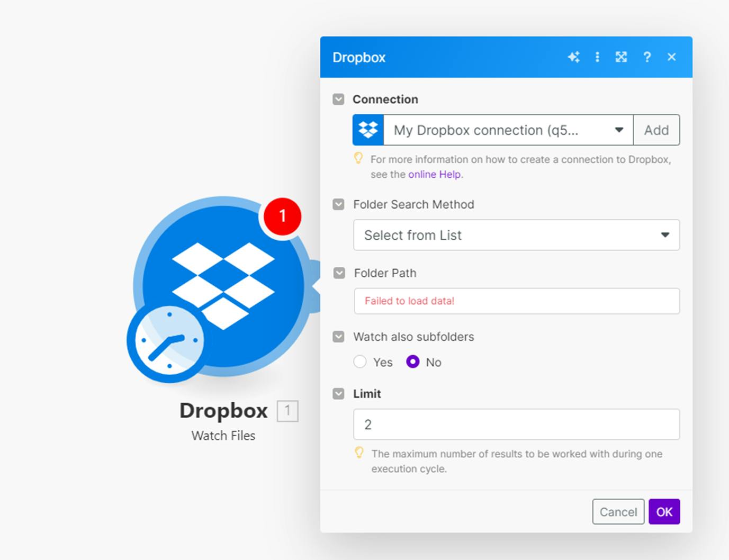Screen dimensions: 729x560
Task: Add a new Dropbox connection
Action: (x=656, y=130)
